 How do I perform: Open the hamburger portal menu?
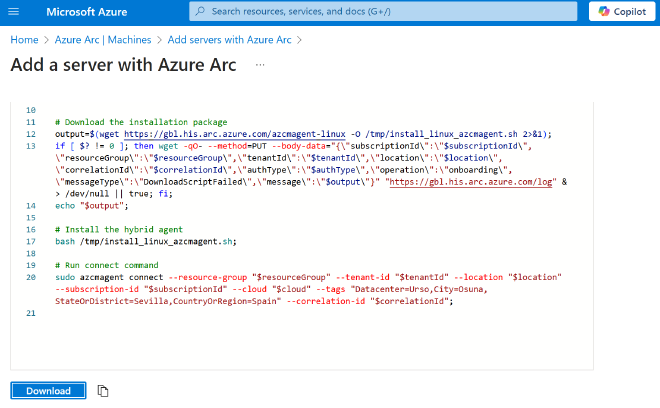[13, 11]
